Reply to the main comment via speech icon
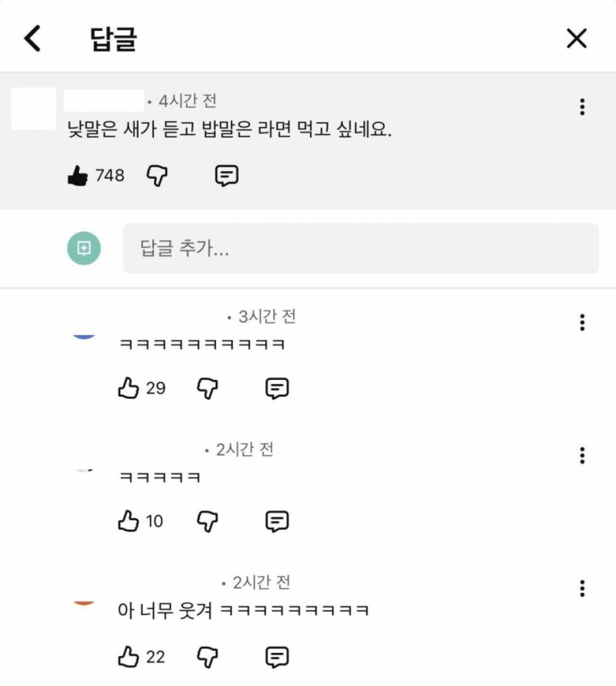This screenshot has width=616, height=686. (226, 176)
